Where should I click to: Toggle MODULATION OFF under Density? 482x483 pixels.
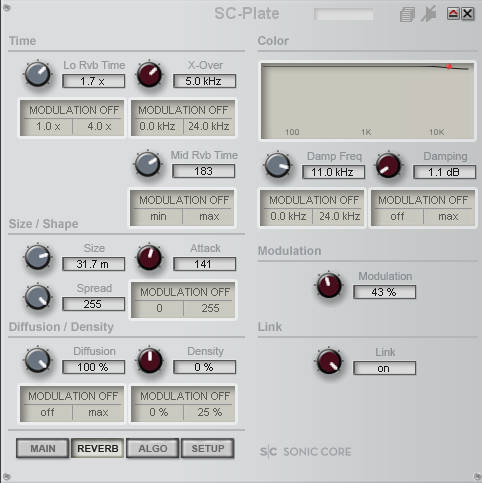185,396
